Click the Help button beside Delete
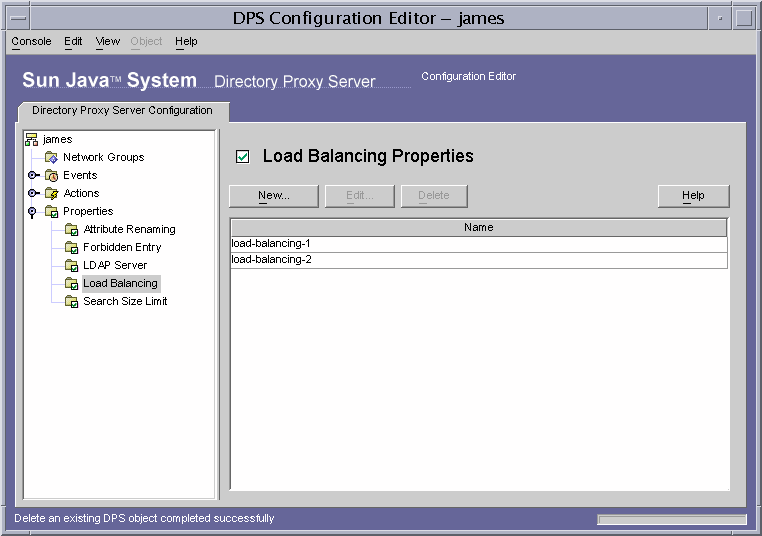The image size is (762, 536). 693,196
